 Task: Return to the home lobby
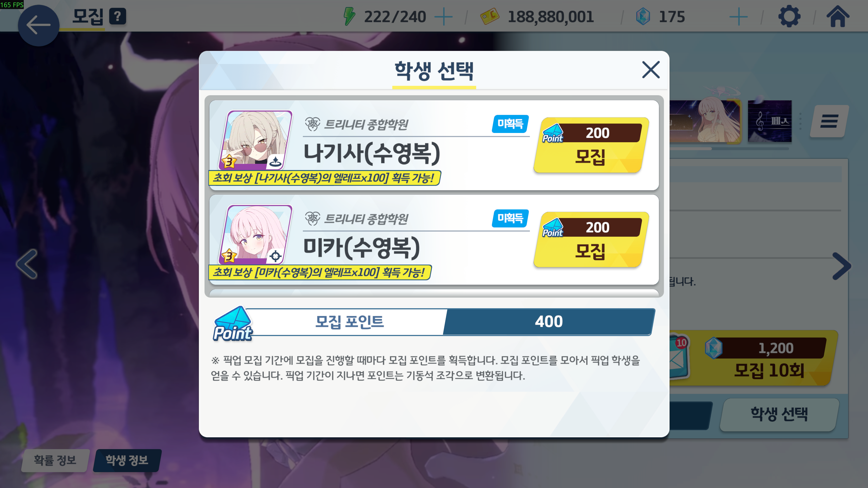[x=838, y=16]
